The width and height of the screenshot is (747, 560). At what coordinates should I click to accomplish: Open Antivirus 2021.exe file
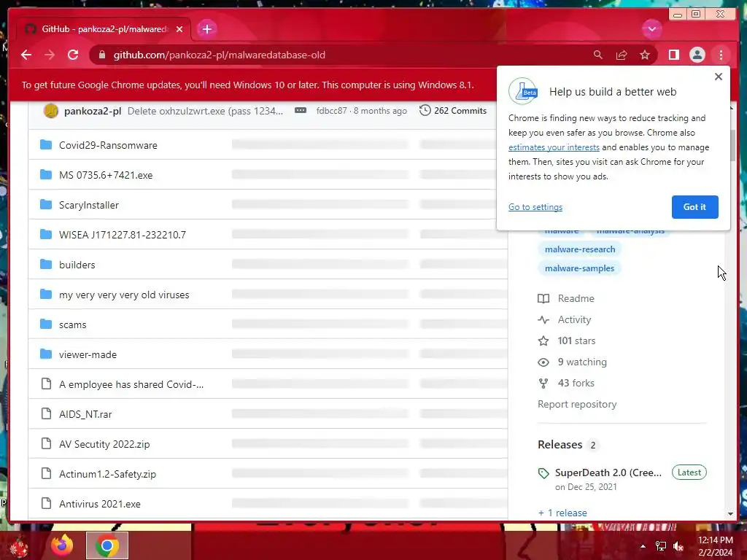coord(99,504)
